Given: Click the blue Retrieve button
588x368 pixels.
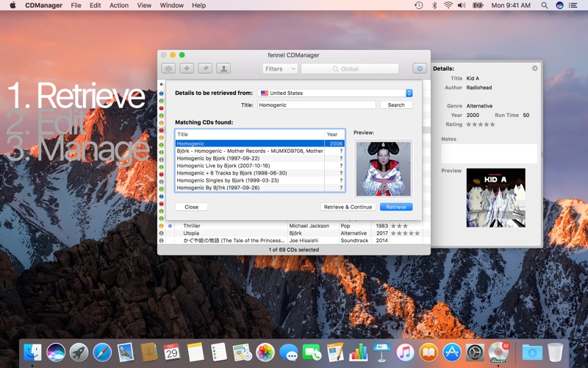Looking at the screenshot, I should (x=396, y=207).
